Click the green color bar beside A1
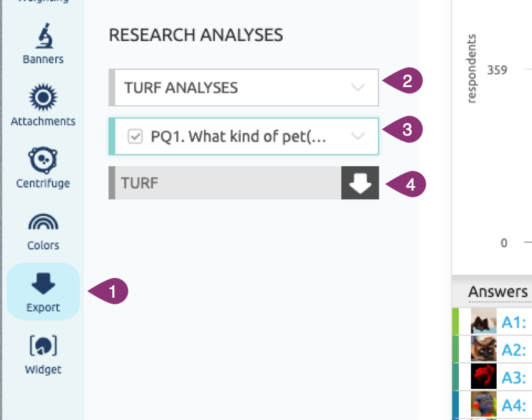 456,320
